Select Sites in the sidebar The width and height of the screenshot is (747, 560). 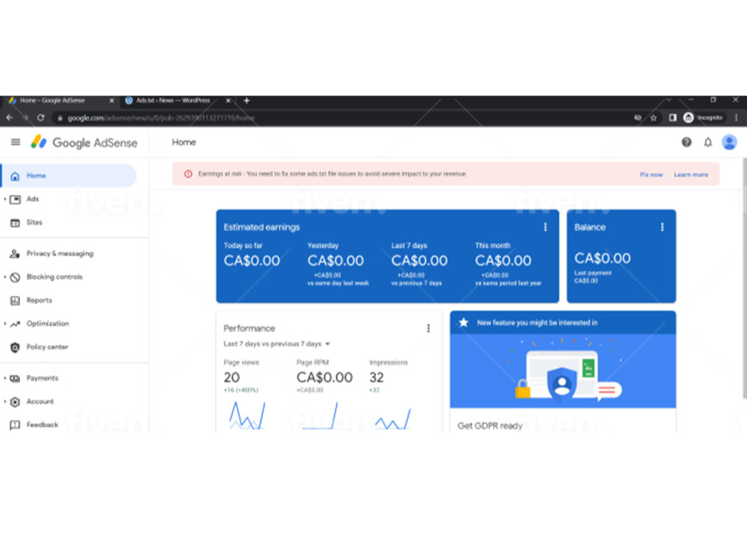[x=34, y=223]
